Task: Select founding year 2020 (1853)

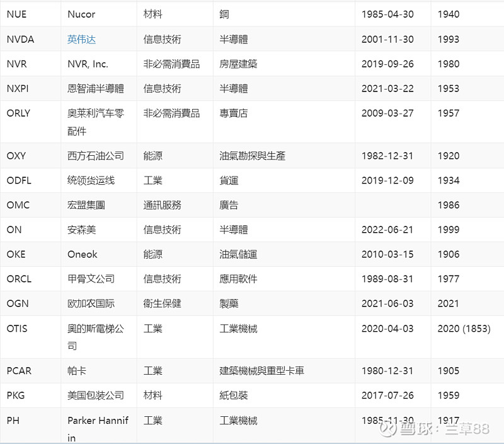Action: click(464, 329)
